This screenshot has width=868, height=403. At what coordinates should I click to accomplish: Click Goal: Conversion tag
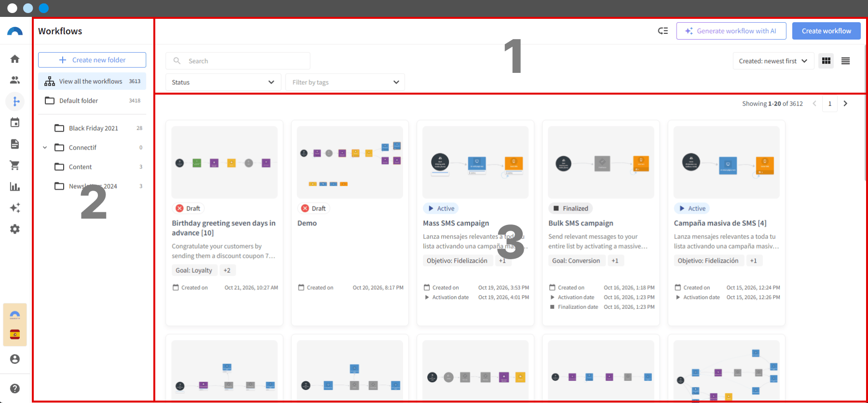click(576, 261)
